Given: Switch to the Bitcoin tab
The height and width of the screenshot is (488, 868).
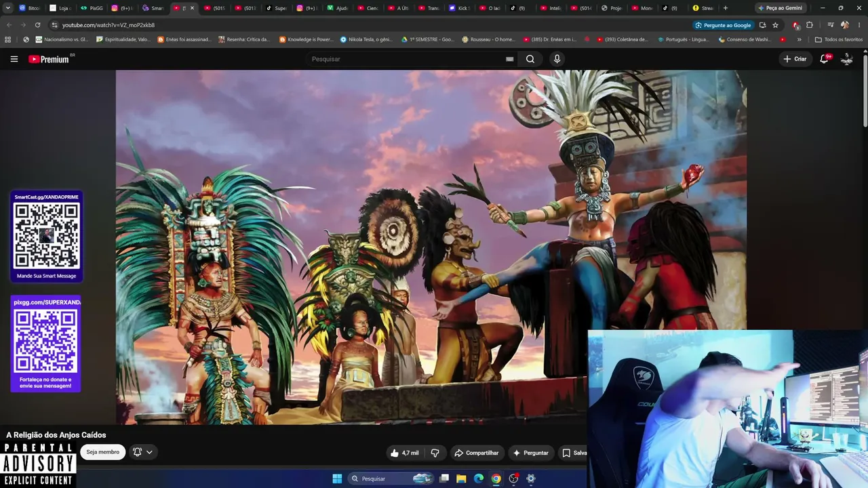Looking at the screenshot, I should 30,8.
